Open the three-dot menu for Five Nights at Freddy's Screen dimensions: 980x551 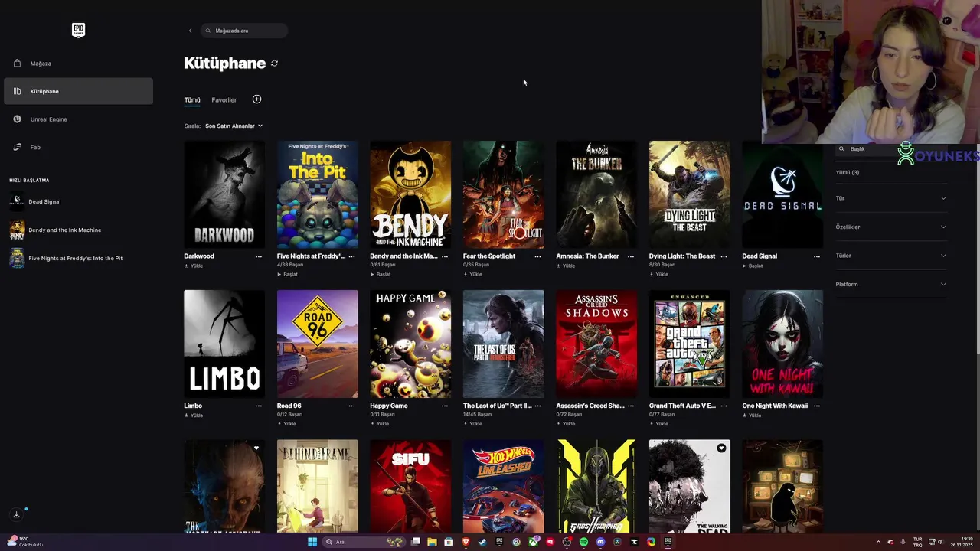(x=351, y=256)
